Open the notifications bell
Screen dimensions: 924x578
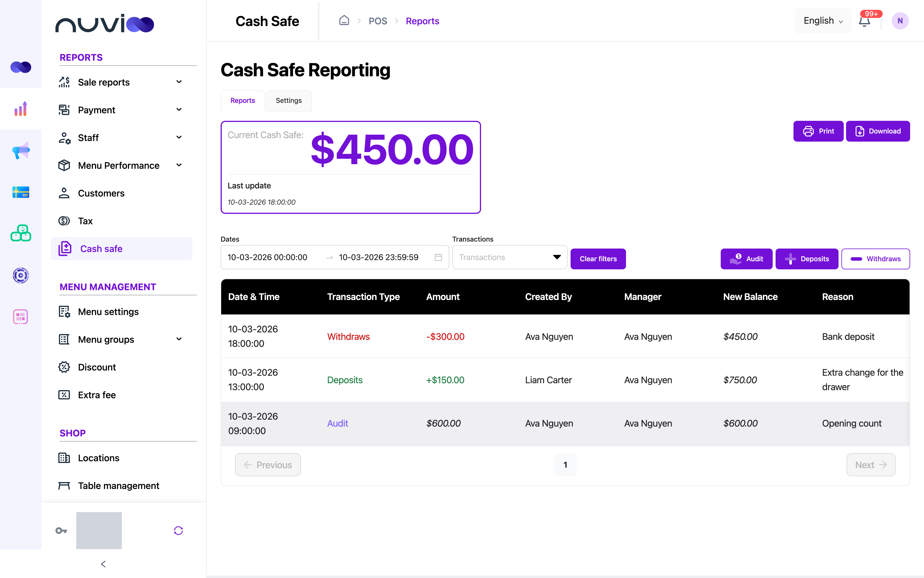click(x=865, y=21)
